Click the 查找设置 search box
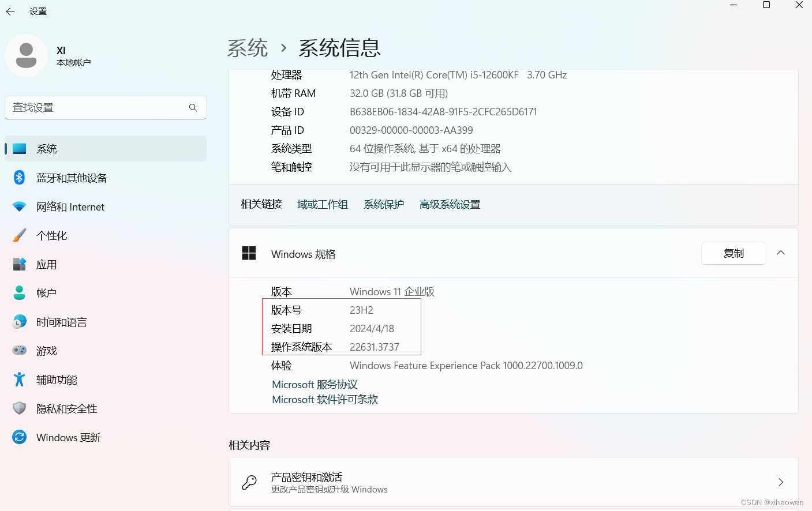The image size is (812, 511). (x=106, y=107)
